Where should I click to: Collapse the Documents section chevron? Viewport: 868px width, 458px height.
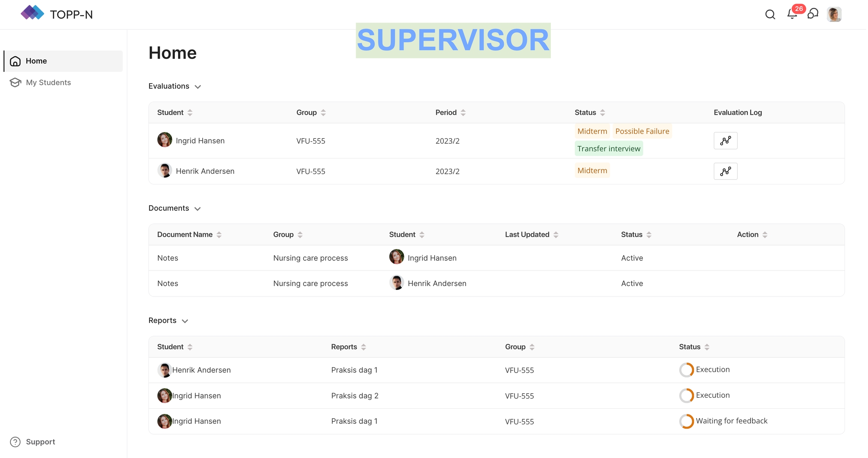tap(197, 209)
